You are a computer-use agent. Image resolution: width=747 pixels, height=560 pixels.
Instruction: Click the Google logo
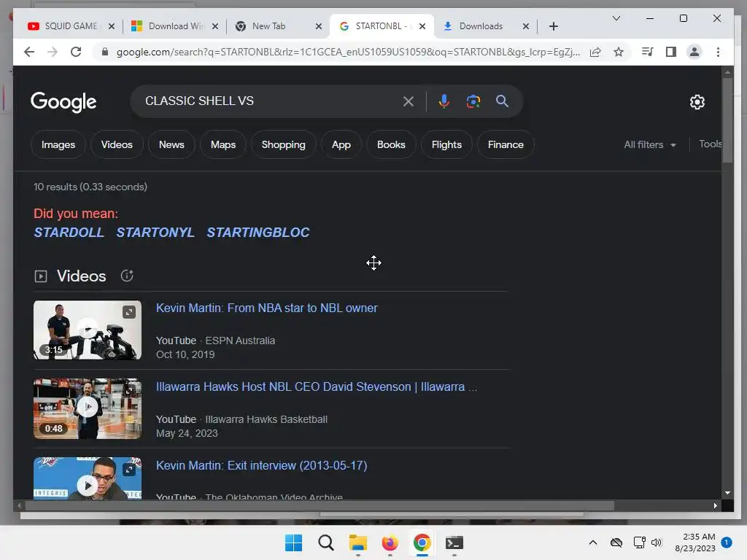pyautogui.click(x=63, y=102)
